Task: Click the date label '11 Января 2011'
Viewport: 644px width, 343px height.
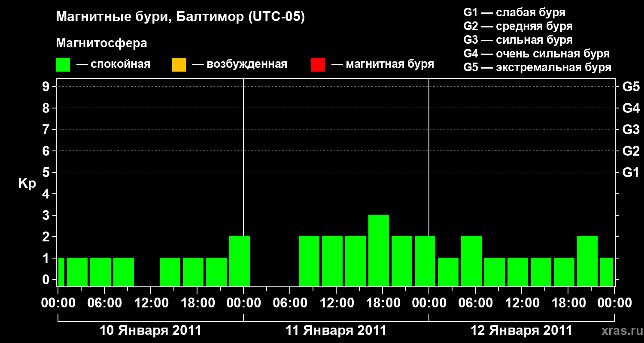Action: tap(336, 331)
